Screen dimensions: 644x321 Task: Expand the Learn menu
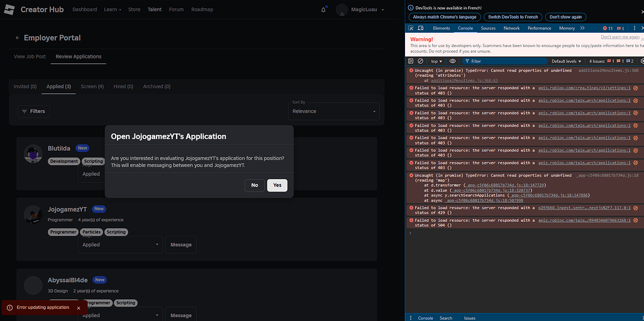113,9
